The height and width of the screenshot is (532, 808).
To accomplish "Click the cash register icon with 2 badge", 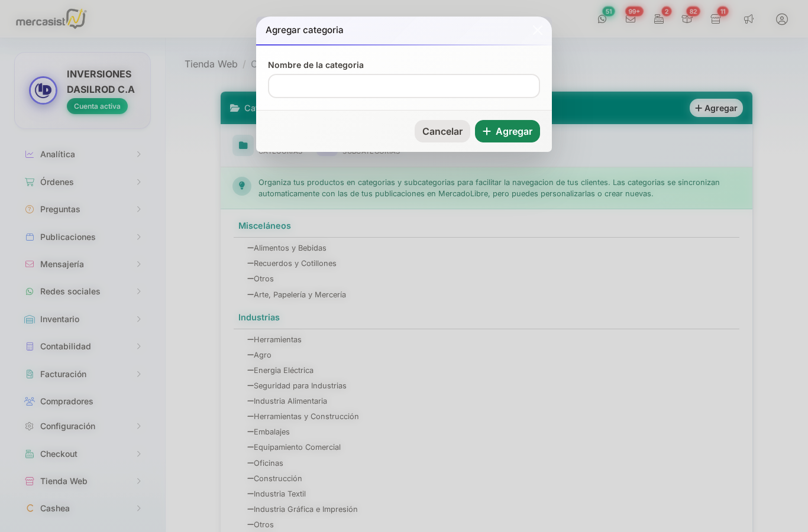I will tap(659, 19).
